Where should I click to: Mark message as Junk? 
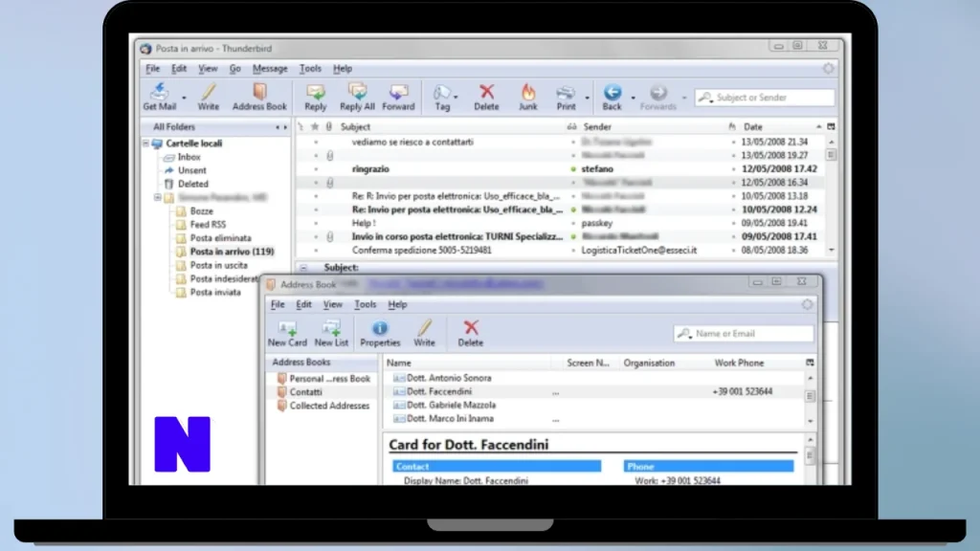coord(528,98)
